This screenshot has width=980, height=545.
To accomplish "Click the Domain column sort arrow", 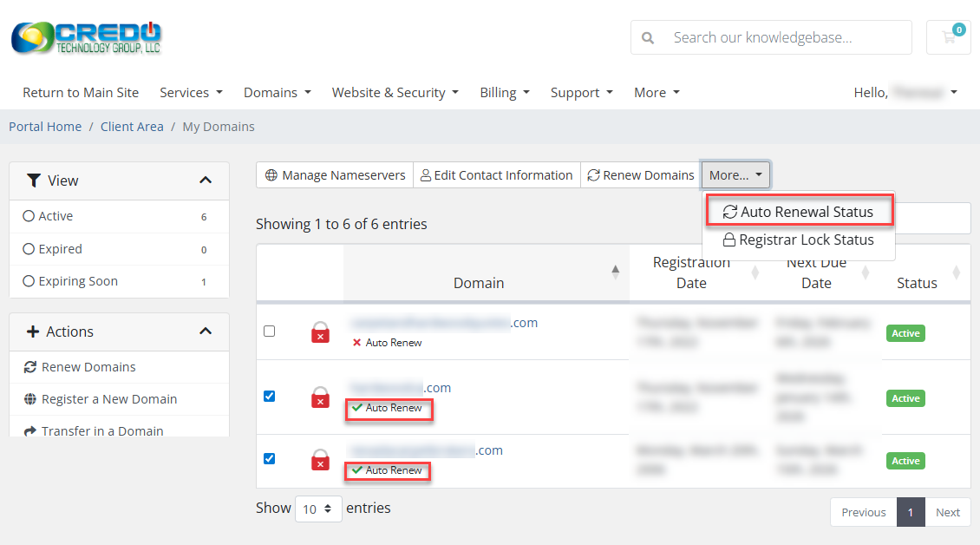I will point(616,272).
